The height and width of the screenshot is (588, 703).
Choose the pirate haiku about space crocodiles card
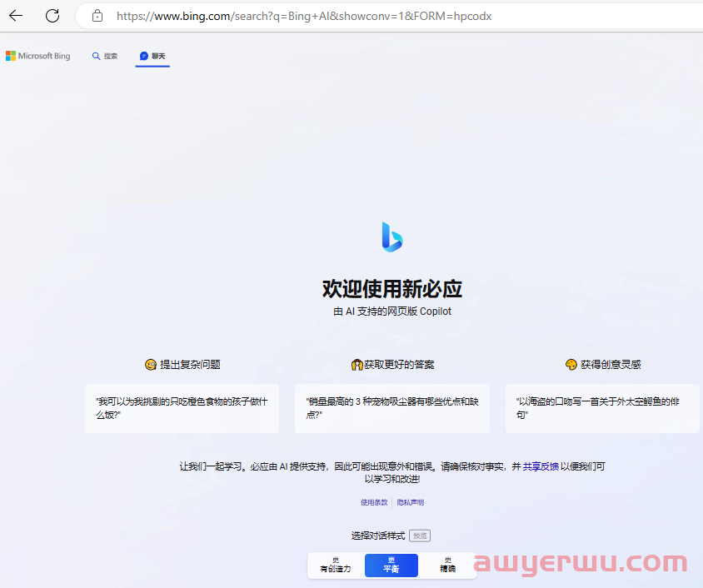click(602, 408)
